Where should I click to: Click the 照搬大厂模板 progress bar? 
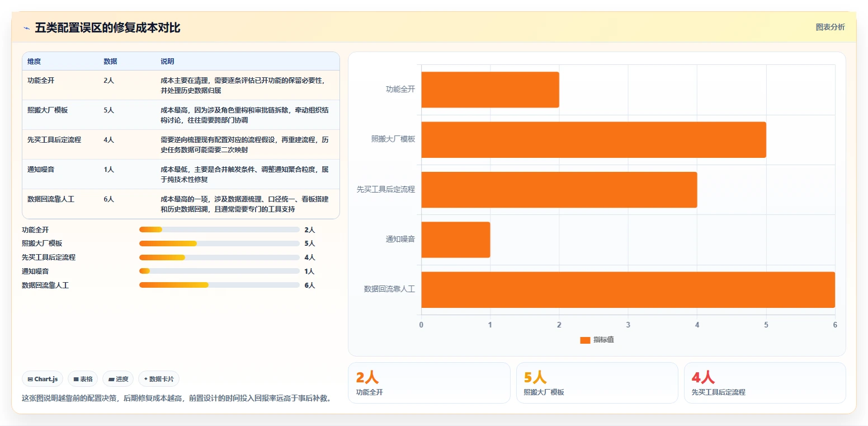(219, 244)
